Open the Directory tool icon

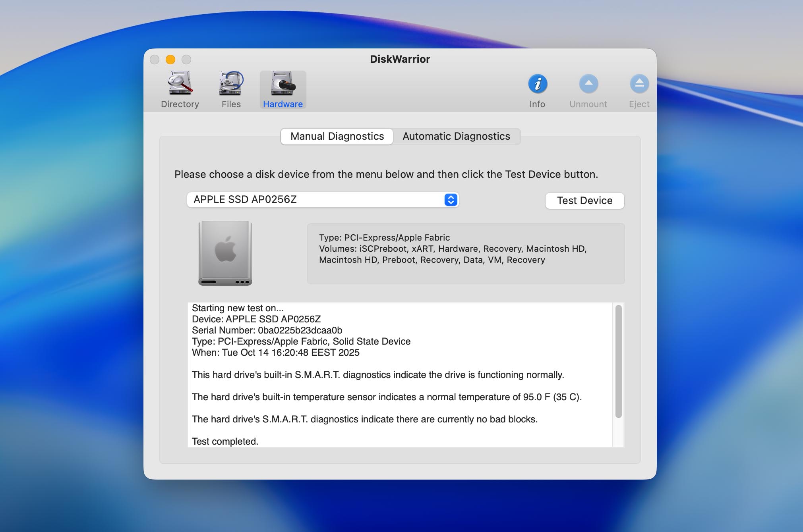180,83
